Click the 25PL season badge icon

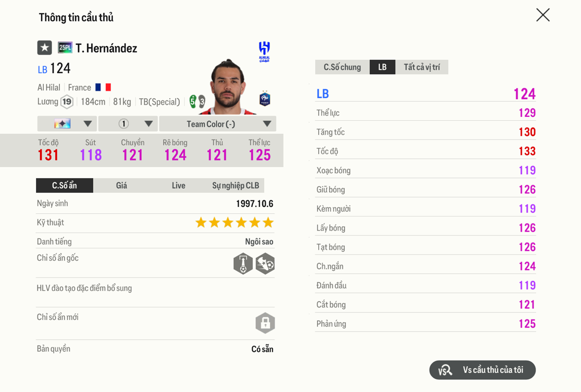pyautogui.click(x=64, y=48)
